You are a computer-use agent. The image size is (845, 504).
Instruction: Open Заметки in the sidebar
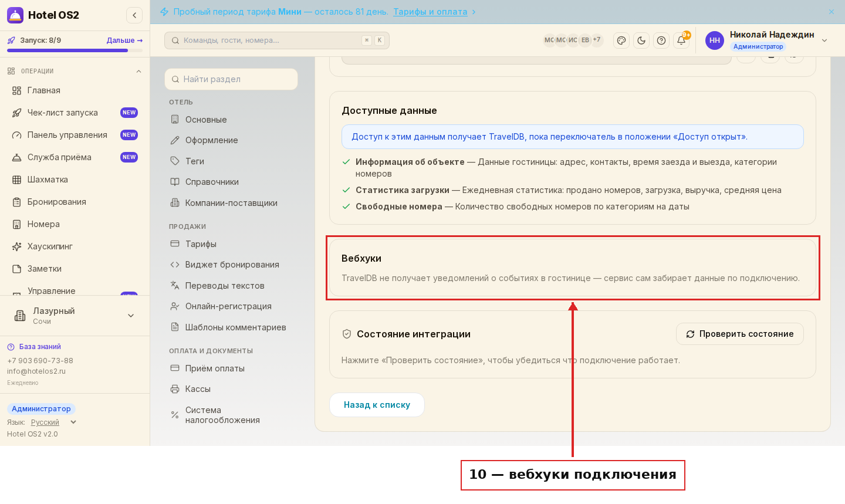coord(75,269)
